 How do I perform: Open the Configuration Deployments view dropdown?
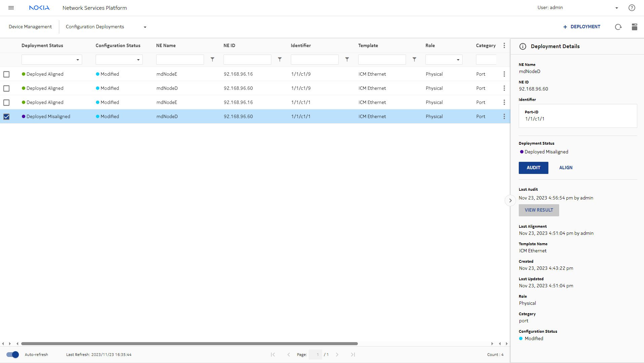(145, 27)
